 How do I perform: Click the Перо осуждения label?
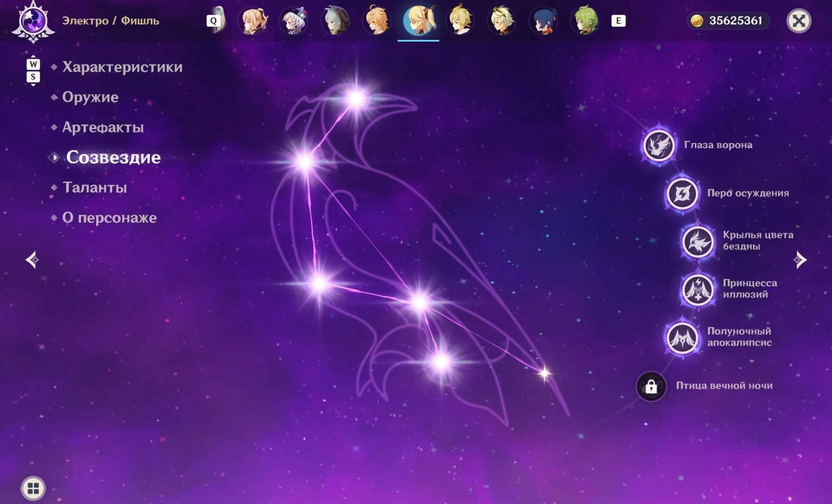pyautogui.click(x=748, y=193)
